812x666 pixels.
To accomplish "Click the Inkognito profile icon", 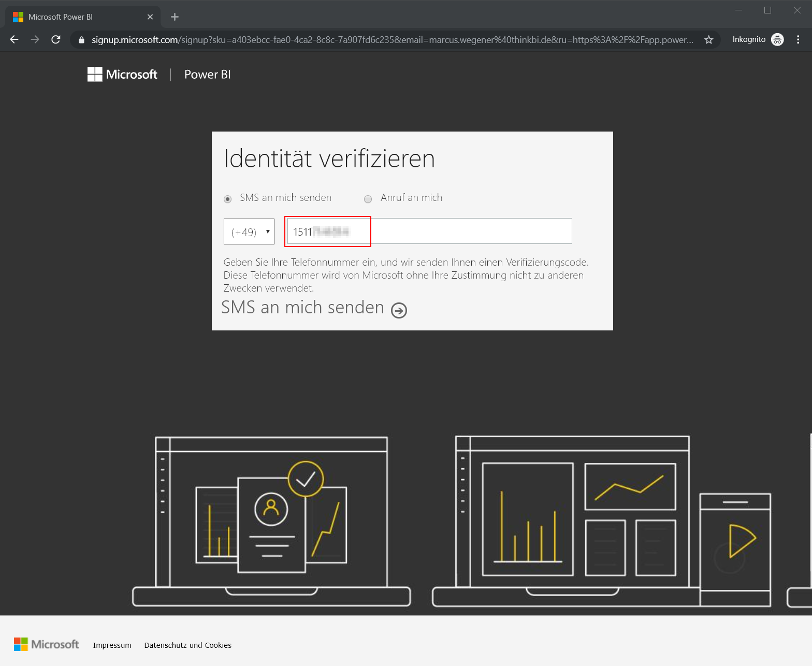I will click(777, 39).
